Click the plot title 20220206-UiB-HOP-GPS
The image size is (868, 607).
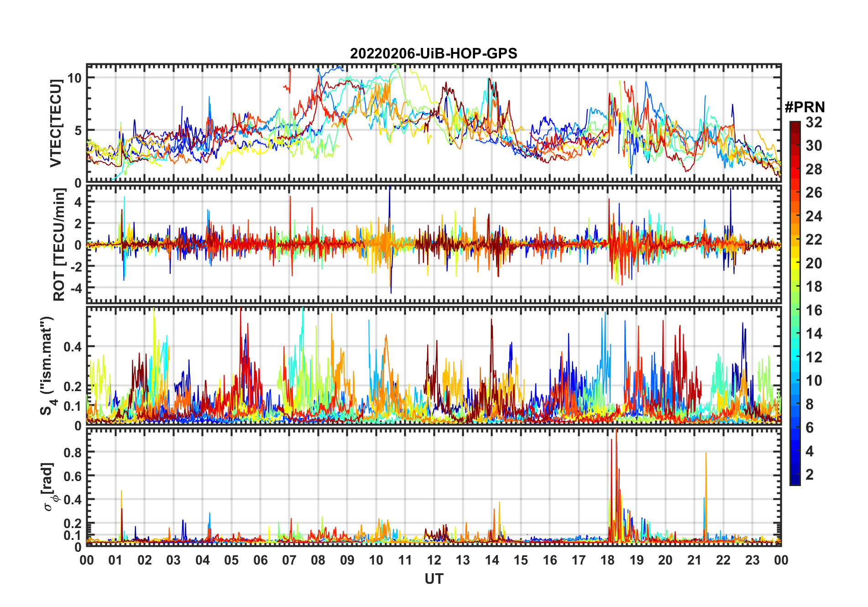pyautogui.click(x=434, y=54)
